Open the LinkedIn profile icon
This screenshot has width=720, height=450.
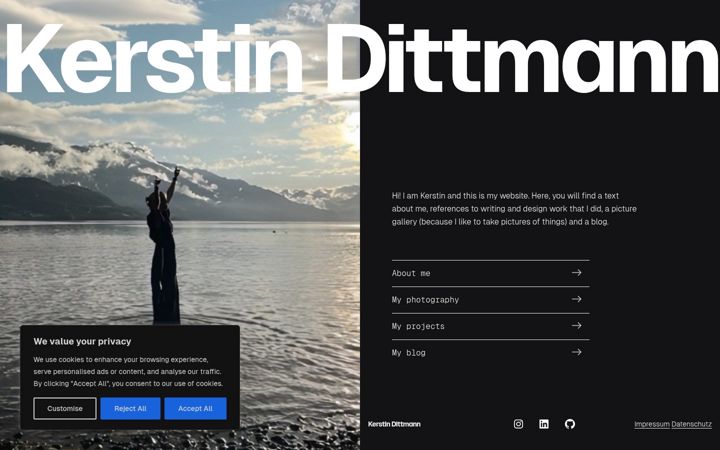tap(544, 424)
